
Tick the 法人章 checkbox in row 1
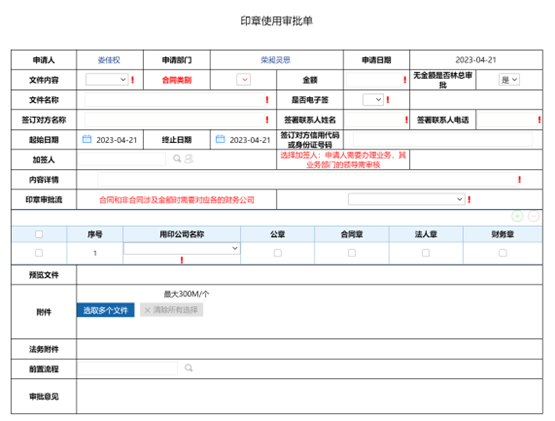426,253
